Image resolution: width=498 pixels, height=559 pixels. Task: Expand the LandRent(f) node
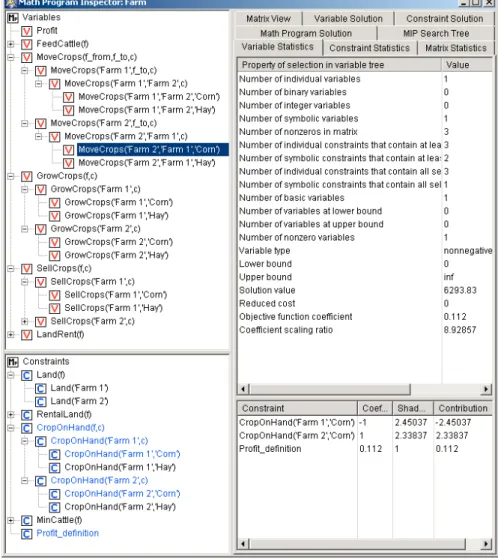click(11, 335)
